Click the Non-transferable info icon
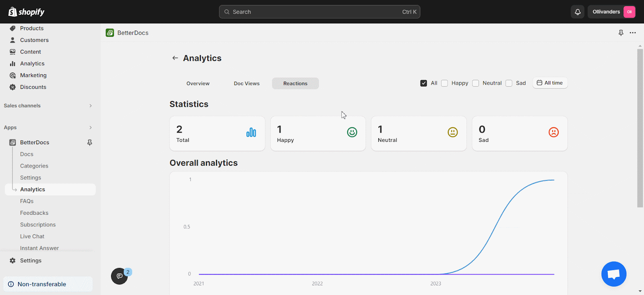Viewport: 644px width, 295px height. point(11,284)
